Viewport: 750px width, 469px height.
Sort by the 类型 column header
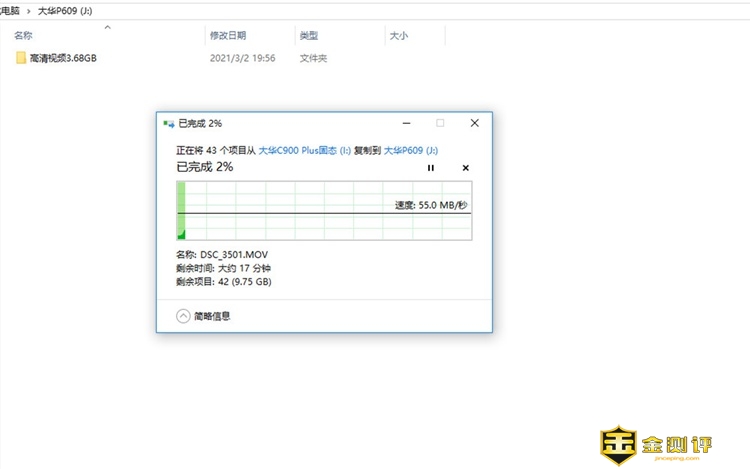(308, 35)
